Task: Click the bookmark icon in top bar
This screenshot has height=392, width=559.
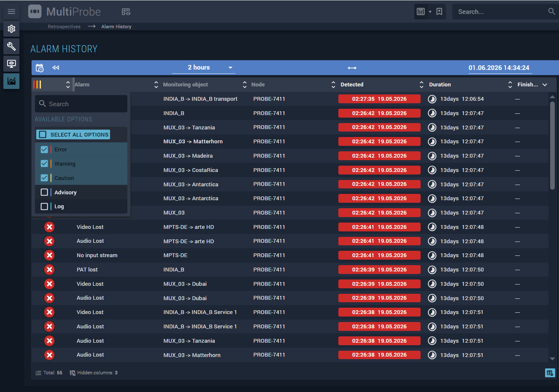Action: (x=439, y=12)
